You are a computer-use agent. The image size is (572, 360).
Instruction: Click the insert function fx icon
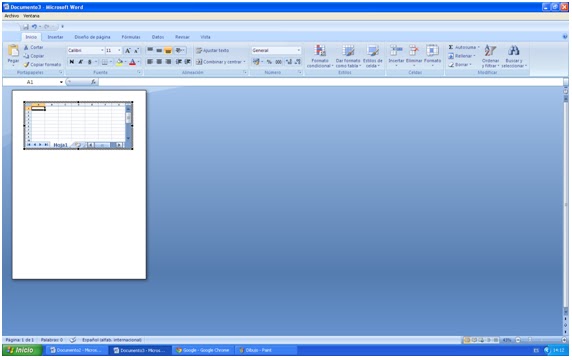point(93,82)
